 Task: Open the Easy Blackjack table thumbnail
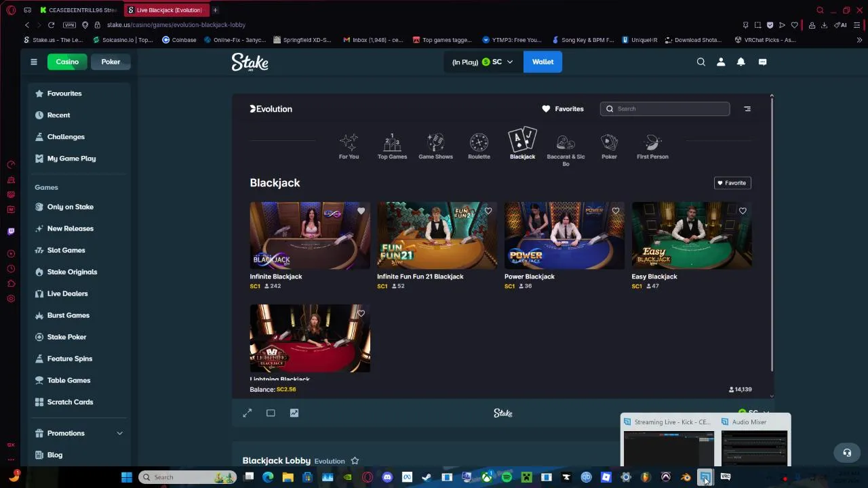click(692, 235)
